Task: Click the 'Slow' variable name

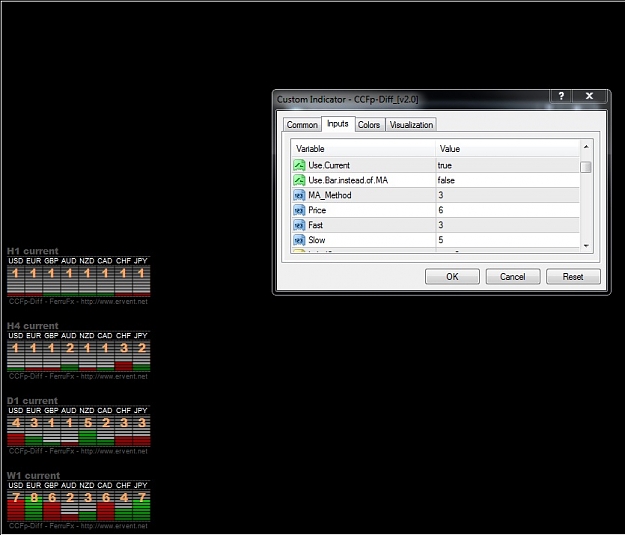Action: point(316,240)
